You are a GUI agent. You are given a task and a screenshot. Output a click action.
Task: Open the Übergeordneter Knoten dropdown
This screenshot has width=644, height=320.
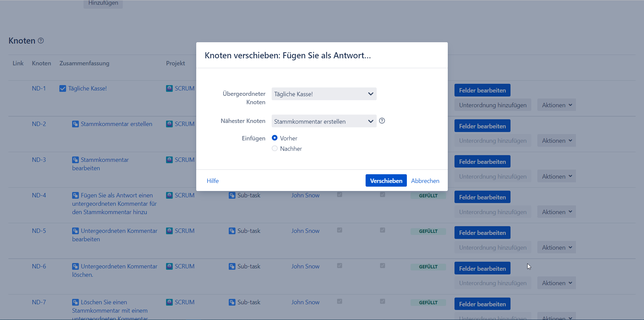(x=324, y=94)
